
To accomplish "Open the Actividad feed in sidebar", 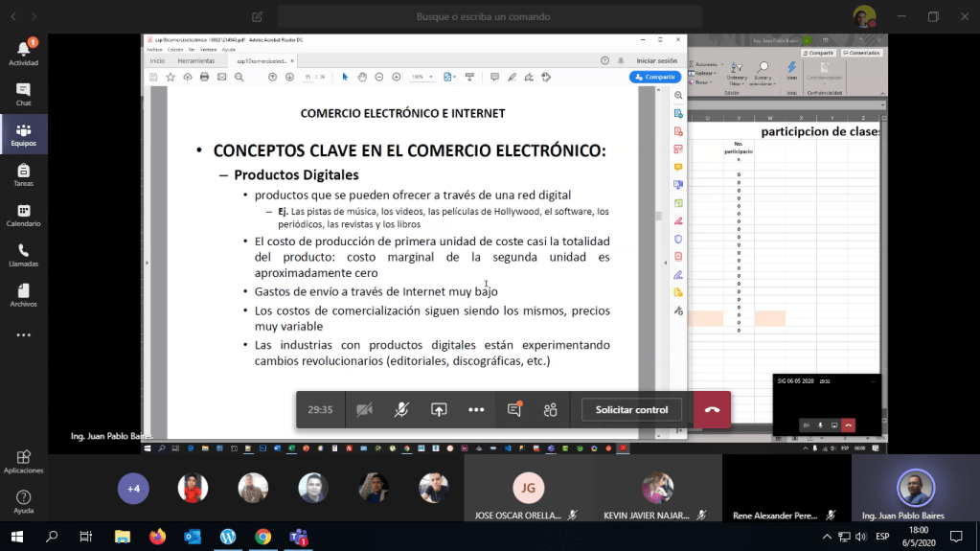I will click(x=23, y=53).
